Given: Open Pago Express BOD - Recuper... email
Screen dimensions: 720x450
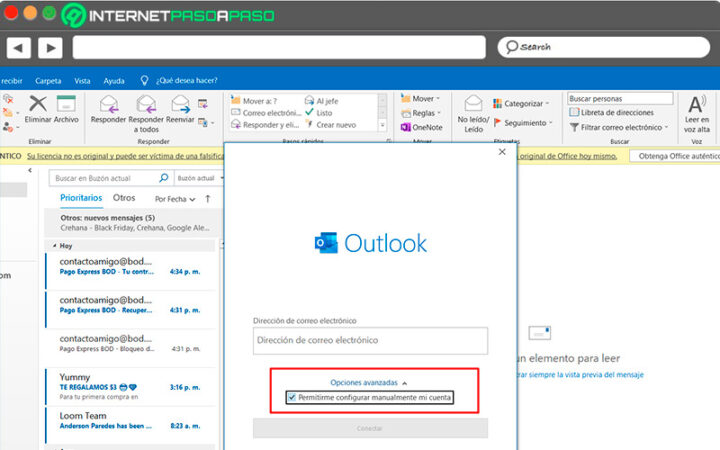Looking at the screenshot, I should pos(130,309).
